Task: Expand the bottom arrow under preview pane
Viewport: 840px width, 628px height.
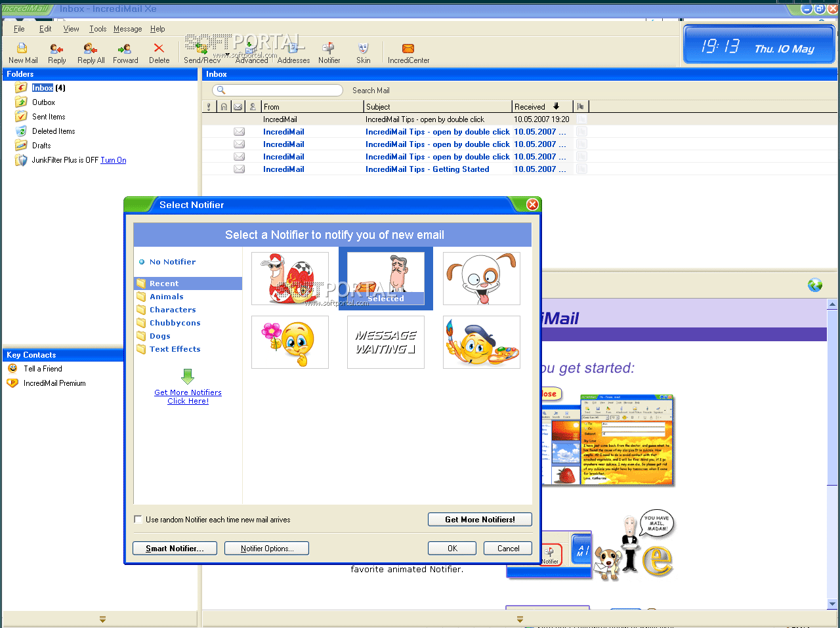Action: pyautogui.click(x=520, y=619)
